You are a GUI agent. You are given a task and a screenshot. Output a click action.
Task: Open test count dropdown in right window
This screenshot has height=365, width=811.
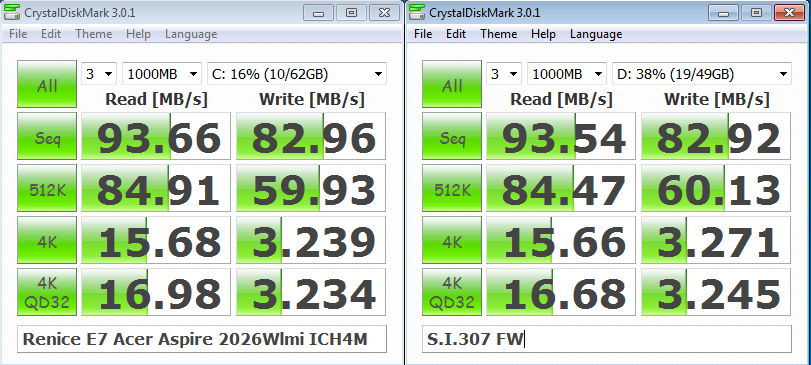click(x=504, y=74)
